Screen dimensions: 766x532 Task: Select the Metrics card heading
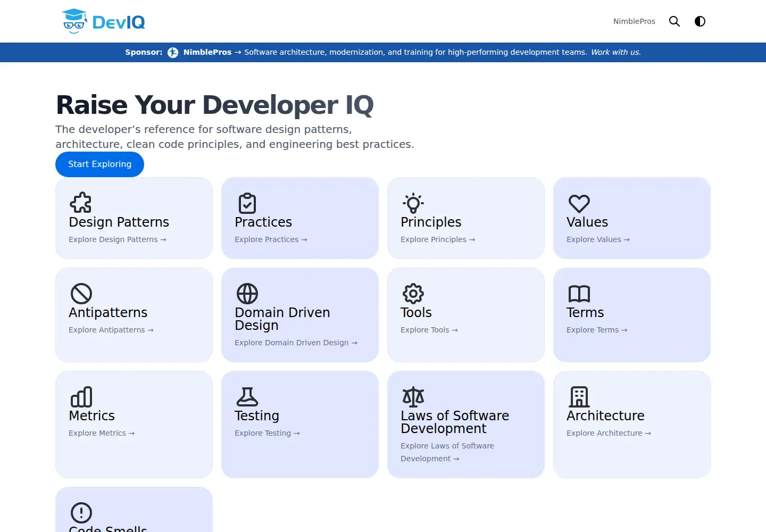tap(91, 415)
